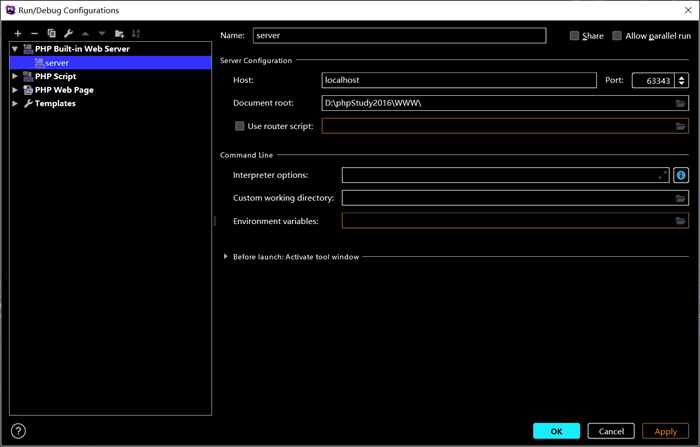Open edit defaults wrench icon in toolbar
The width and height of the screenshot is (700, 447).
pos(68,33)
